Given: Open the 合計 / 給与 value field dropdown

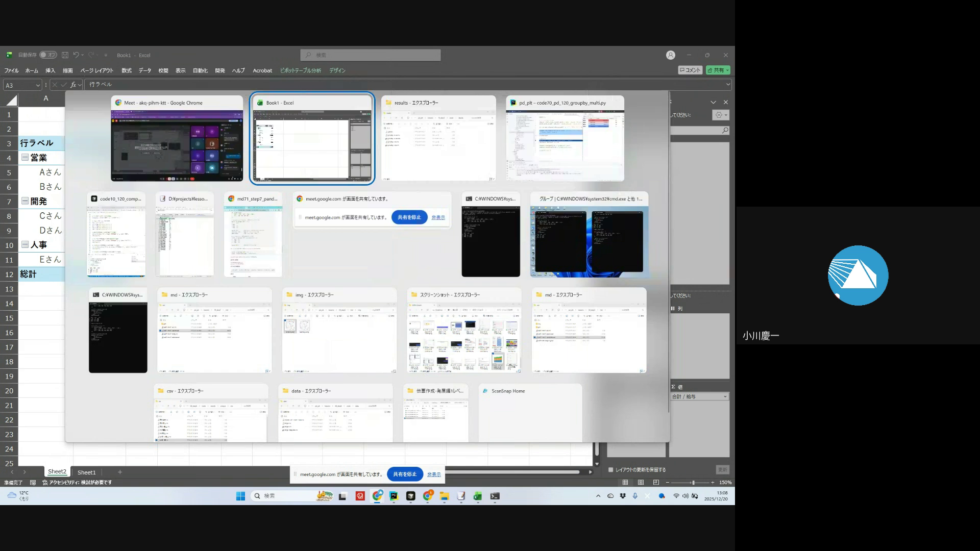Looking at the screenshot, I should pos(725,396).
